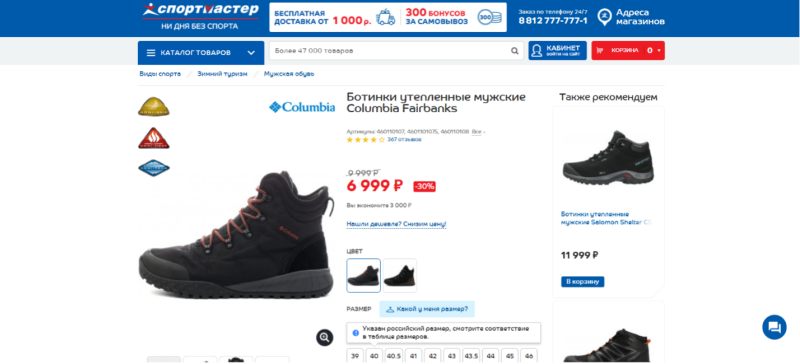
Task: Go to Мужская обувь breadcrumb
Action: 289,74
